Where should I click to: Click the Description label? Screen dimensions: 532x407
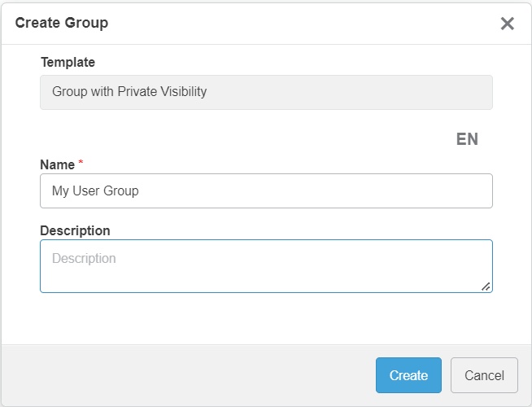click(75, 230)
